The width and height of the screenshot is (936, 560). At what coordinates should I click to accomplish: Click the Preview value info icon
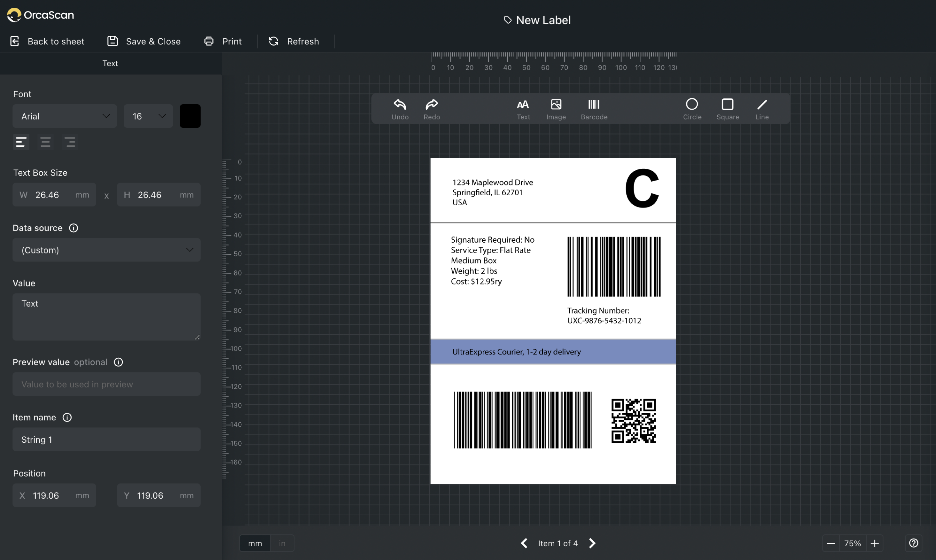(119, 362)
